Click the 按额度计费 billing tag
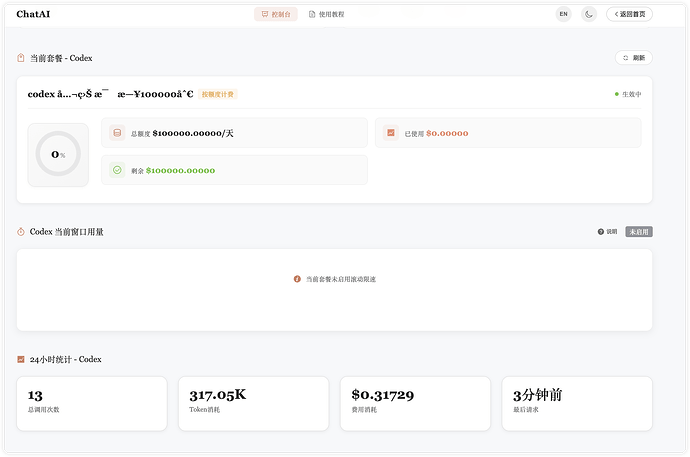The height and width of the screenshot is (457, 690). coord(217,94)
